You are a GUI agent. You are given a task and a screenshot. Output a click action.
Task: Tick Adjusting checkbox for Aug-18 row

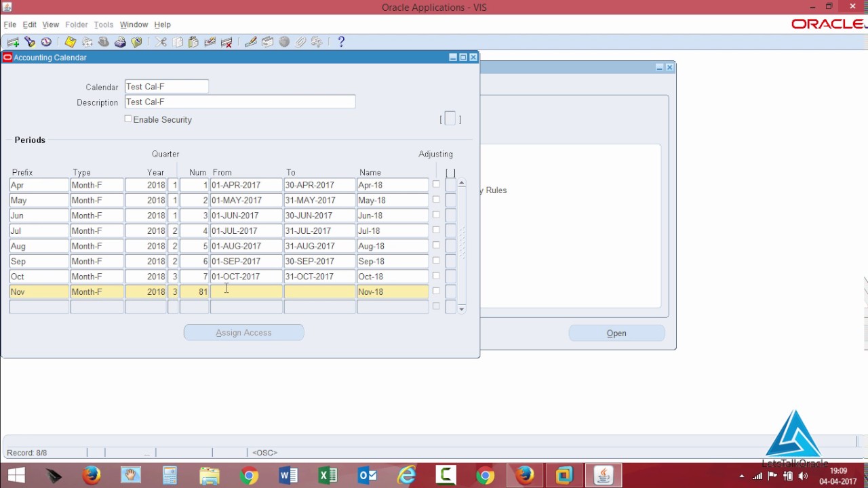pyautogui.click(x=436, y=245)
